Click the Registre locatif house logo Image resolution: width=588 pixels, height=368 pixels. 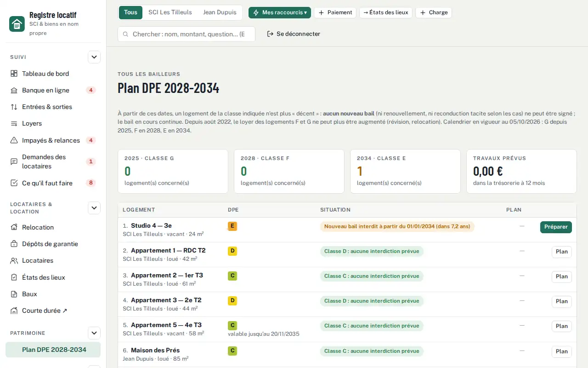point(17,23)
